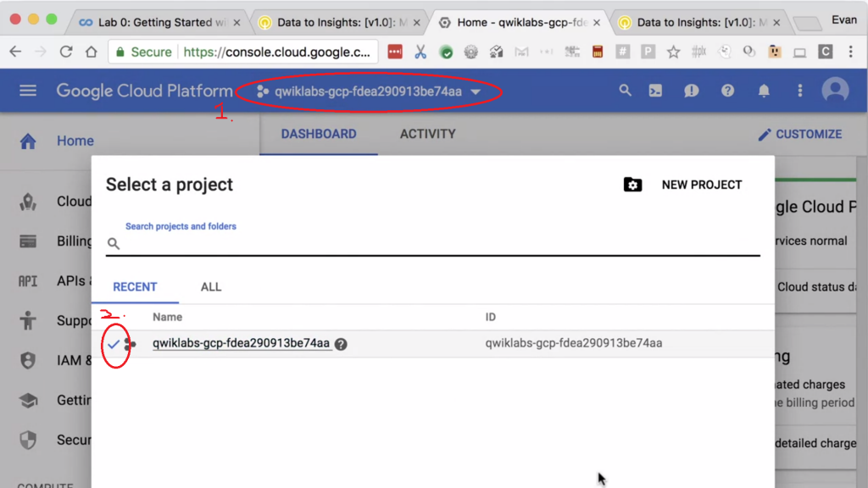Click the hash symbol extension icon
Screen dimensions: 868x488
(x=623, y=52)
